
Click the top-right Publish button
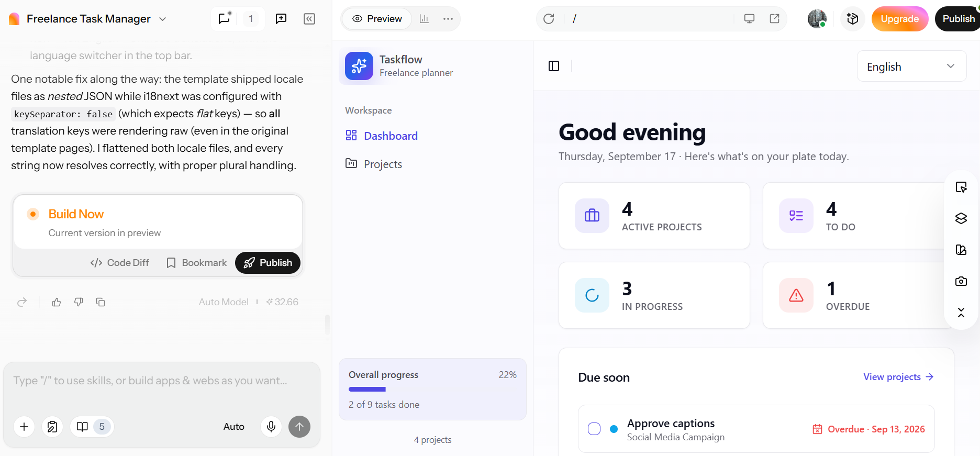pos(957,19)
